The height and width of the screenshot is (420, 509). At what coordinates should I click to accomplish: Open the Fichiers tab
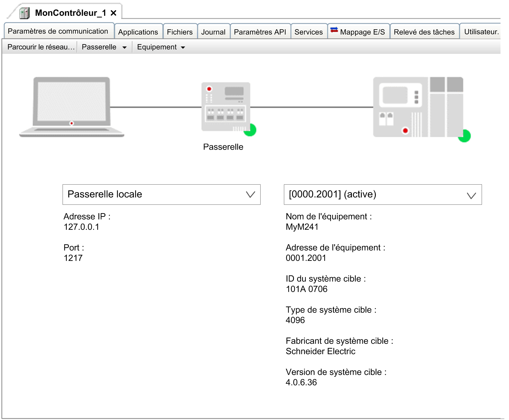click(x=180, y=32)
